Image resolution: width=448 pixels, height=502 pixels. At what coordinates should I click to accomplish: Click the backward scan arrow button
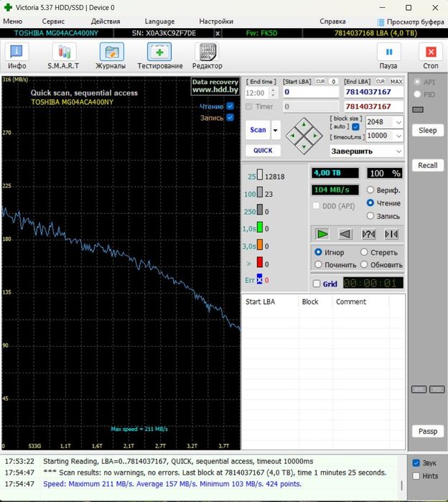click(x=345, y=234)
